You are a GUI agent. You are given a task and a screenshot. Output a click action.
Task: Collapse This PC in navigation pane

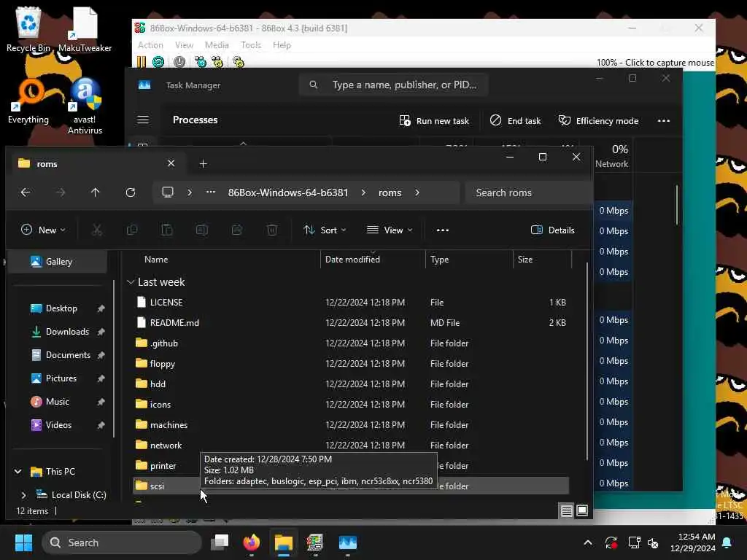(18, 472)
